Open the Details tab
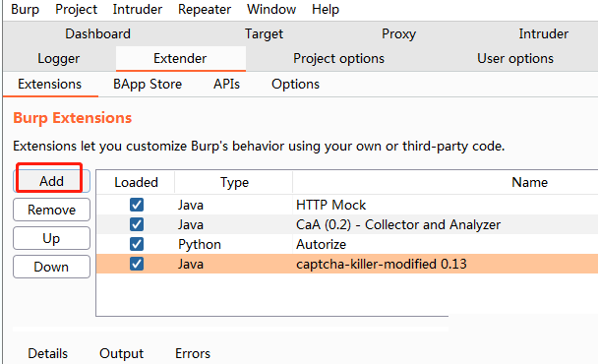Image resolution: width=598 pixels, height=364 pixels. click(47, 353)
